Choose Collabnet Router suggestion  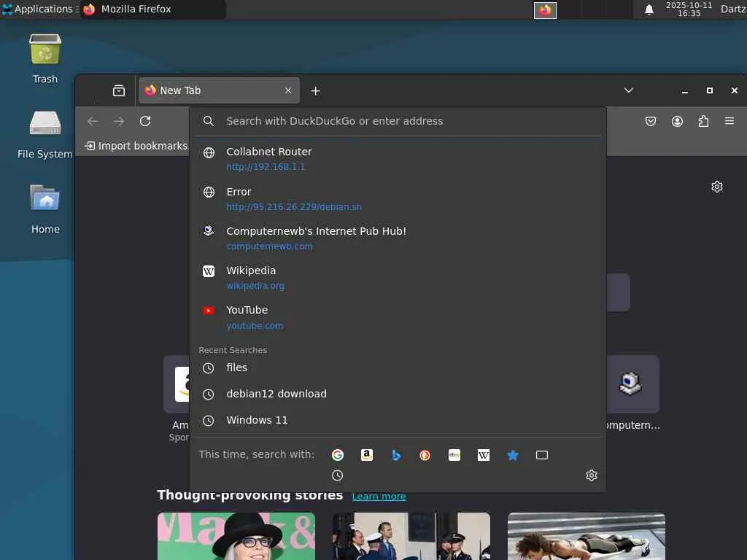398,159
